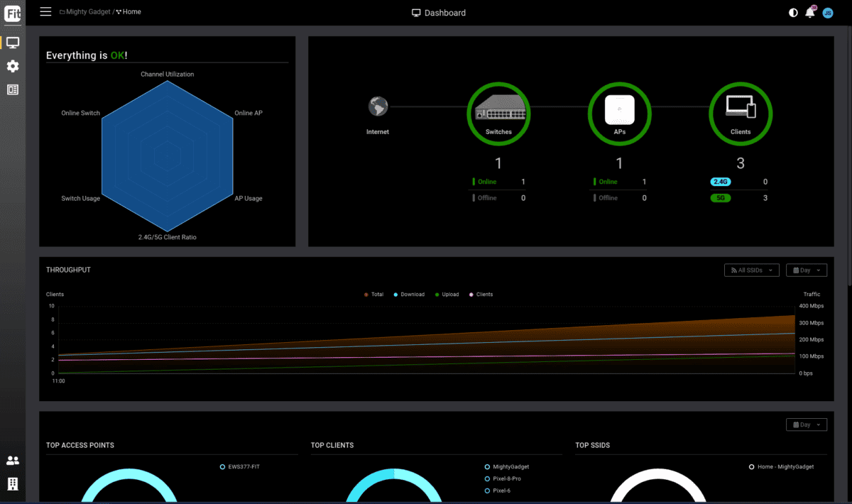The image size is (852, 504).
Task: Click Home in the breadcrumb navigation
Action: (132, 11)
